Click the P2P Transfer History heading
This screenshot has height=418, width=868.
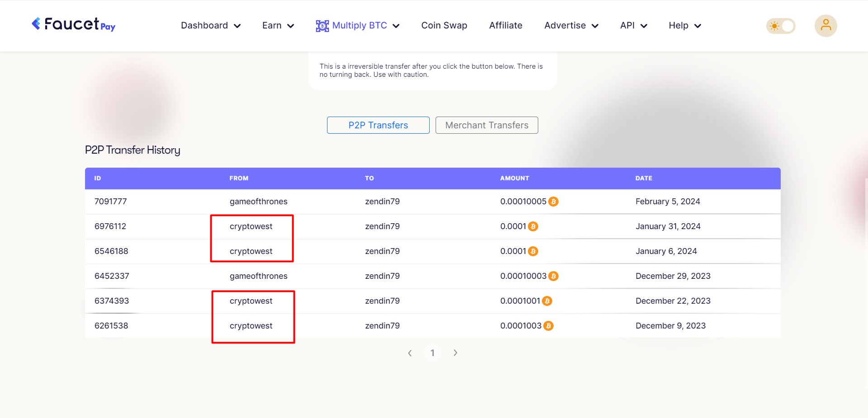coord(133,150)
